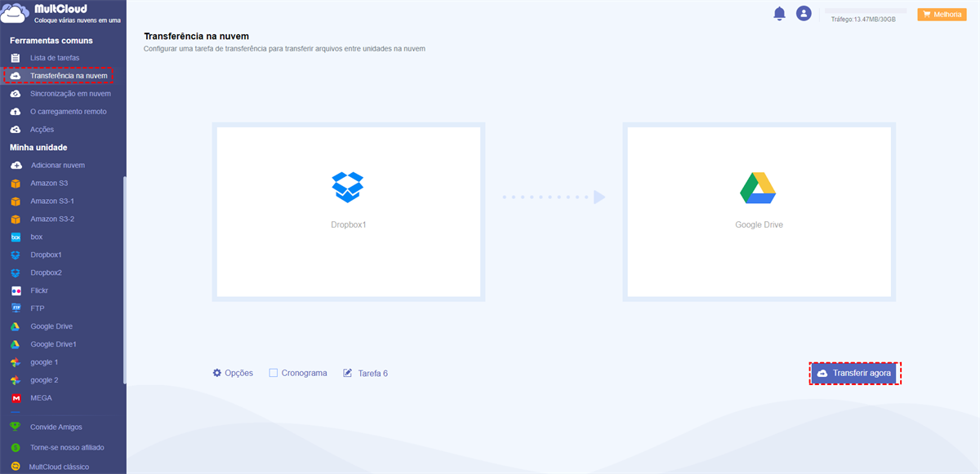The width and height of the screenshot is (980, 474).
Task: Click the Acções cloud icon
Action: pyautogui.click(x=16, y=130)
